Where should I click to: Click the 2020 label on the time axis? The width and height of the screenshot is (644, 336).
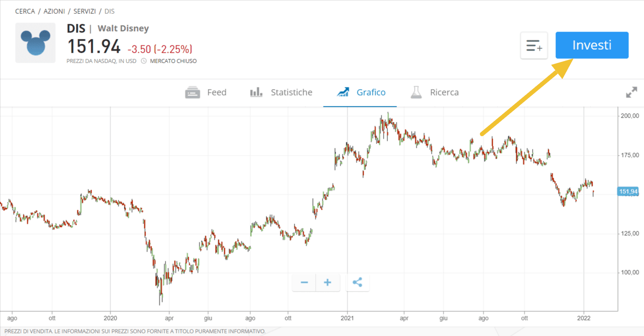coord(110,319)
